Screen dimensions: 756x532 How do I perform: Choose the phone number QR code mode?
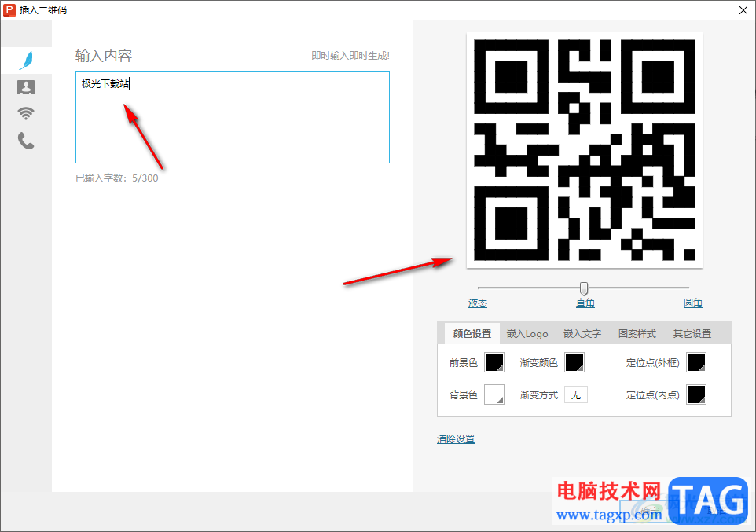click(x=26, y=141)
